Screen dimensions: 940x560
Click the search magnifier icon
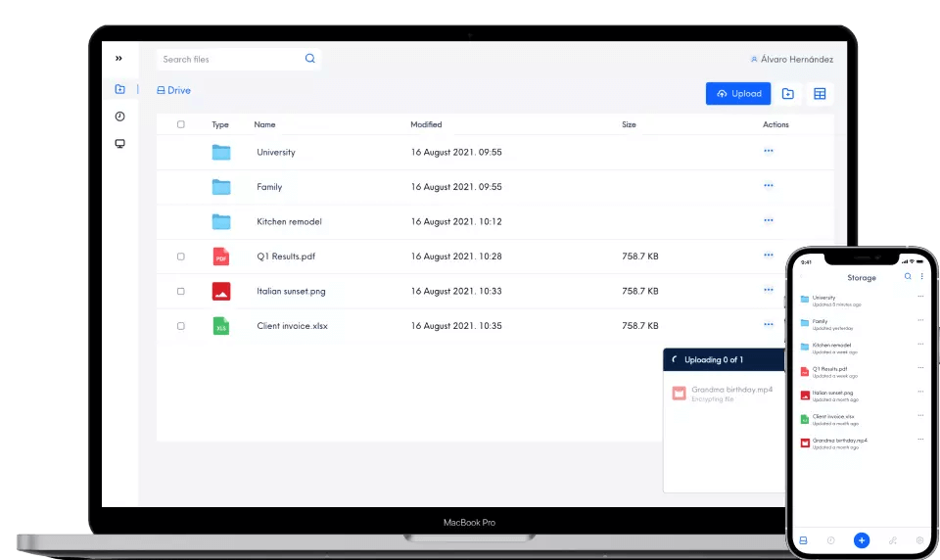coord(310,59)
